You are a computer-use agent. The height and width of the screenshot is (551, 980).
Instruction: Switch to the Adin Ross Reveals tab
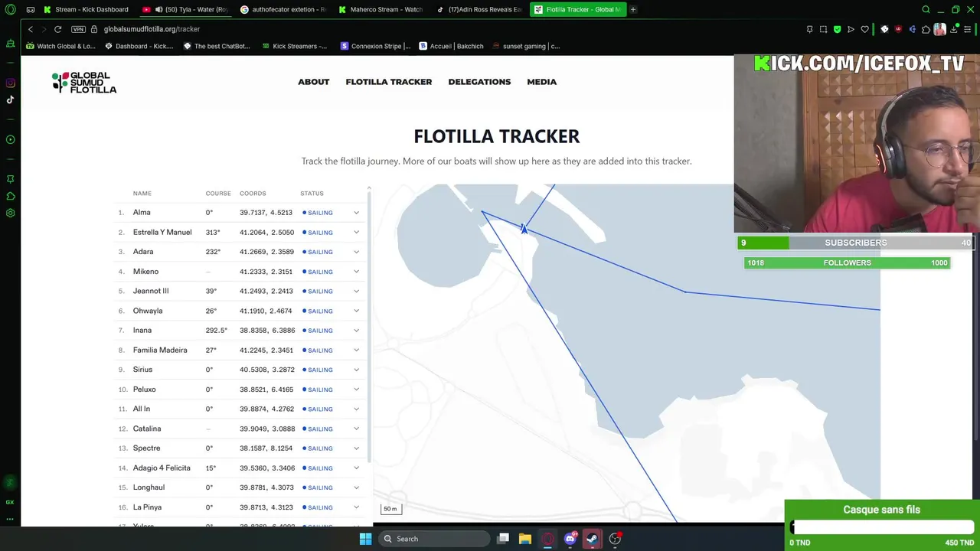click(x=479, y=9)
